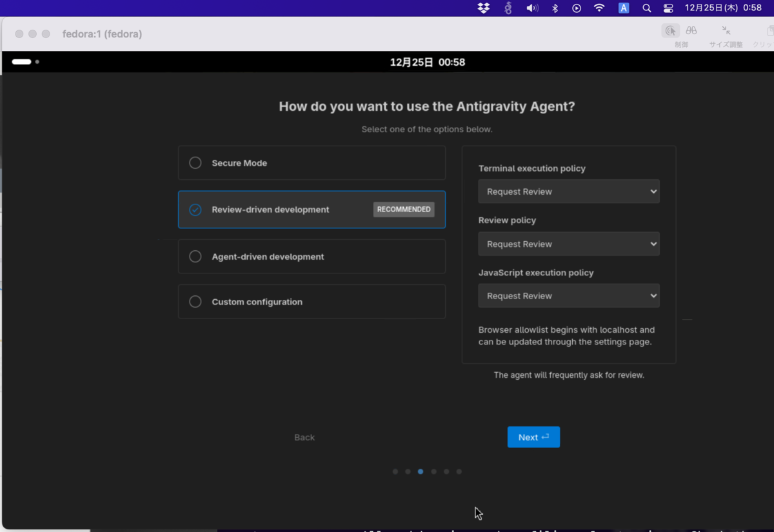Open the GNOME clock 12月25日 00:58

(428, 62)
